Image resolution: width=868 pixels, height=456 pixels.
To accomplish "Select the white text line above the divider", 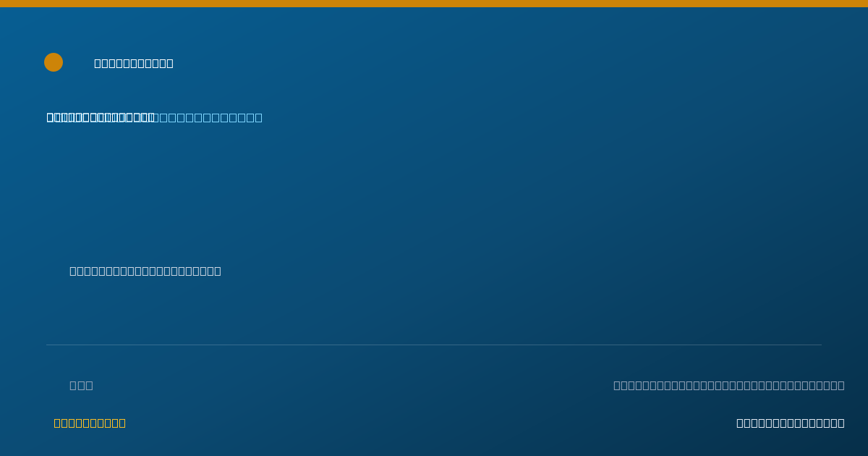I will pos(145,271).
